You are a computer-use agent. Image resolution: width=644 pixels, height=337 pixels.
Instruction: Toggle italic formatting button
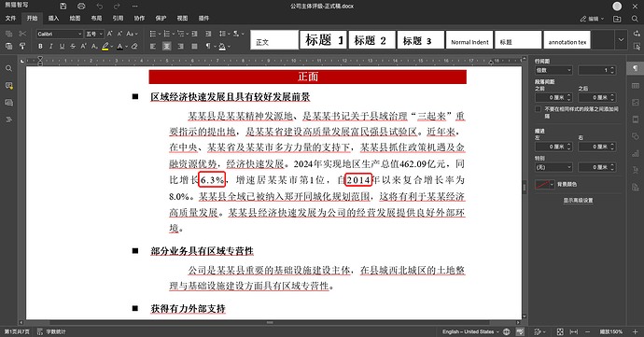[x=51, y=47]
